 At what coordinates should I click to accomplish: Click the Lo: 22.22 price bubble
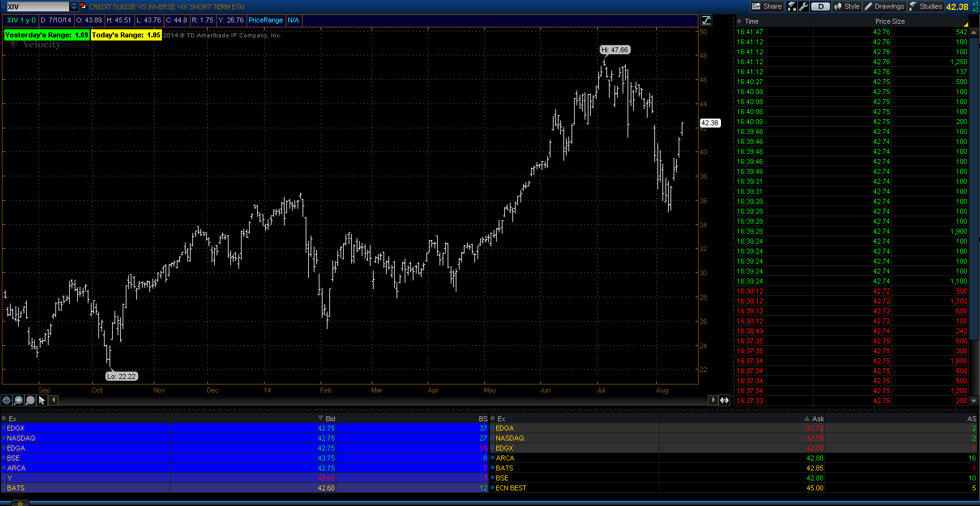pos(121,376)
